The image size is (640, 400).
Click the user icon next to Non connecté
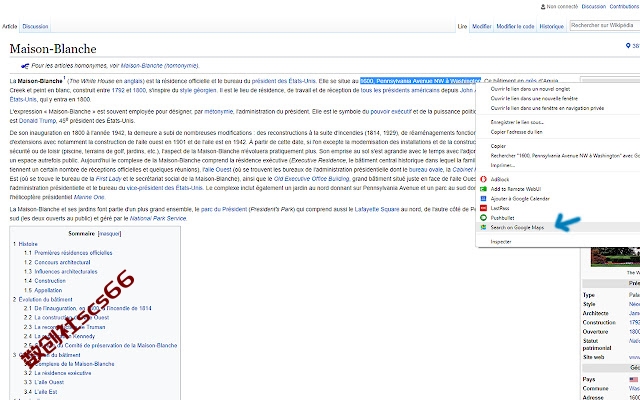(x=543, y=7)
